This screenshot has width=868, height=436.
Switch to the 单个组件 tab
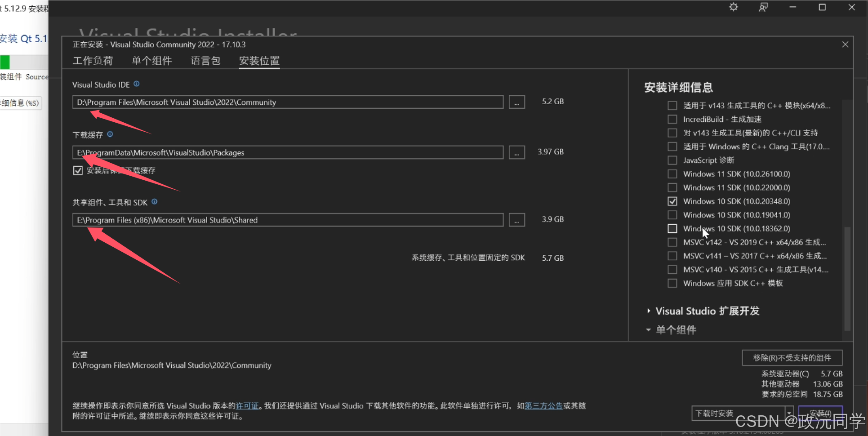coord(152,61)
